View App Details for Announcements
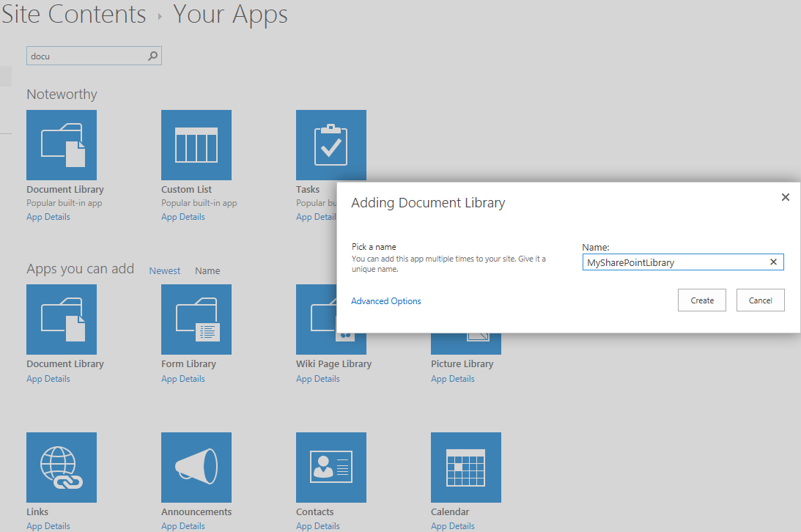This screenshot has height=532, width=801. pyautogui.click(x=183, y=526)
